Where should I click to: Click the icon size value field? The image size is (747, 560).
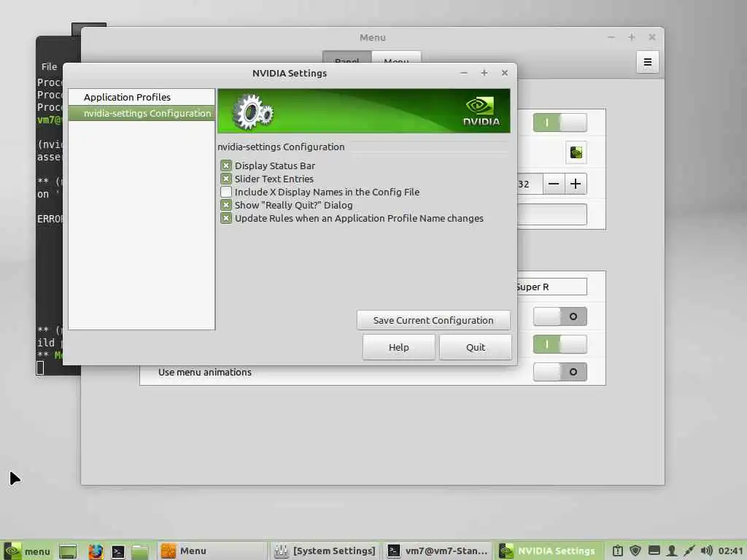530,184
